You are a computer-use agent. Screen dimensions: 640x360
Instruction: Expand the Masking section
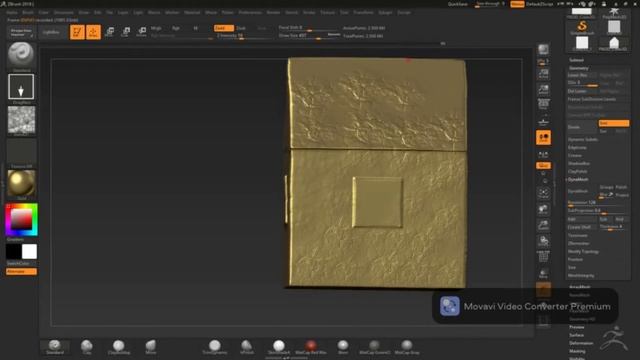pyautogui.click(x=577, y=351)
